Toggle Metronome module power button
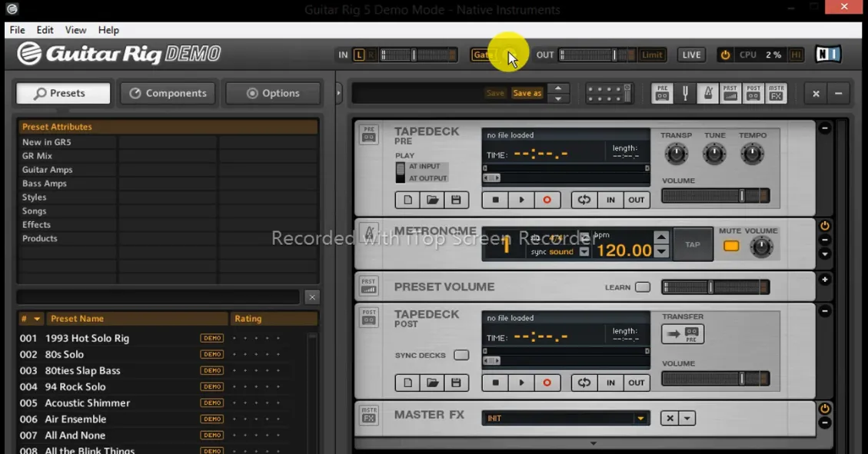 coord(825,226)
